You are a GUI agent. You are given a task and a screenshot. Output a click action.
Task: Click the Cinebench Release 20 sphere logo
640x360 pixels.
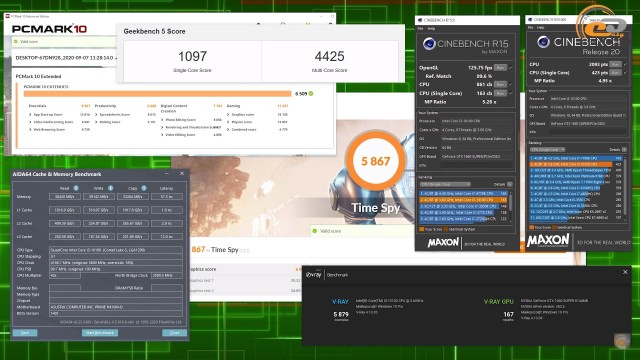point(543,42)
